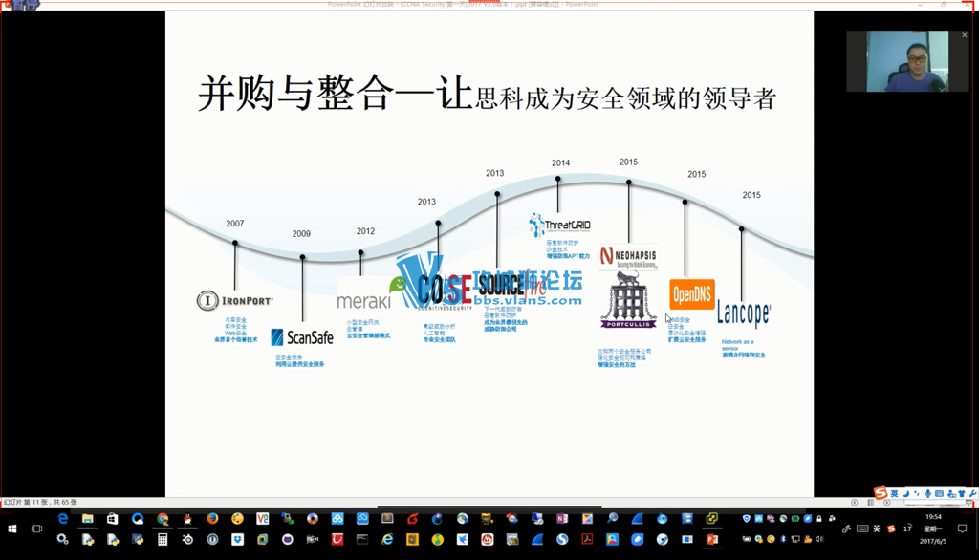This screenshot has height=560, width=979.
Task: Click the slide 11 of 65 status text
Action: tap(40, 502)
